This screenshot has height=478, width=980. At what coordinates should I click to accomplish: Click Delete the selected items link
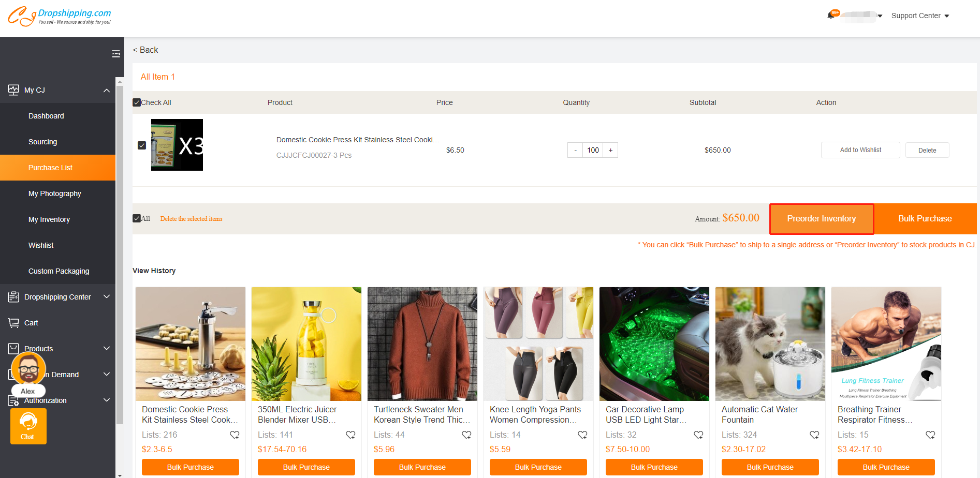pos(191,219)
